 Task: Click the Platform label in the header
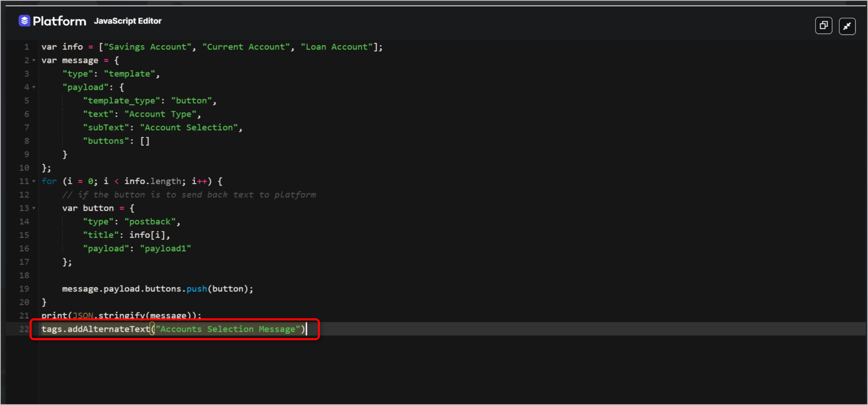[59, 21]
